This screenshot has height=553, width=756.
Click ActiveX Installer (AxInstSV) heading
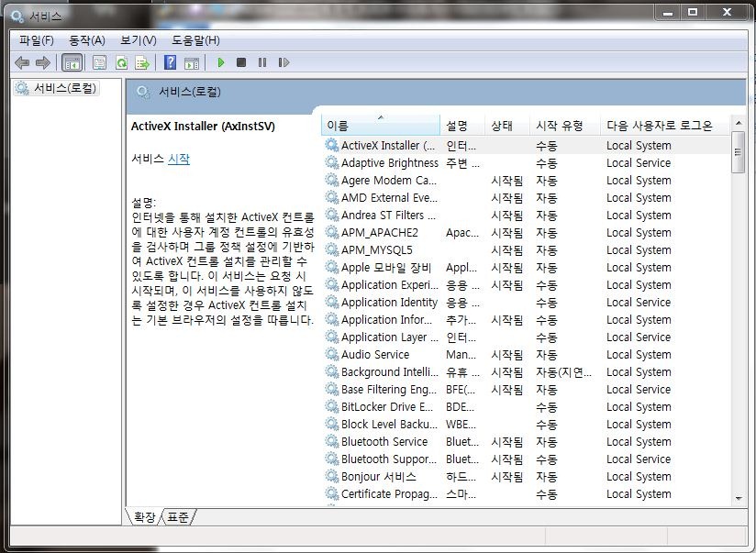tap(203, 127)
